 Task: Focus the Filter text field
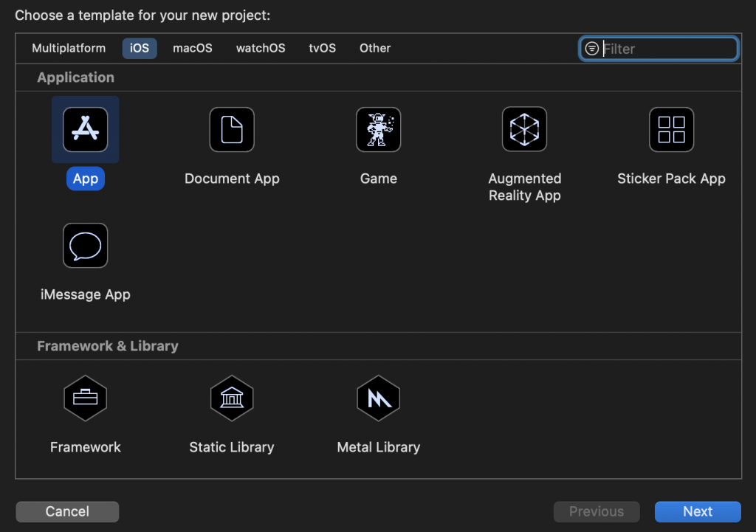point(659,49)
